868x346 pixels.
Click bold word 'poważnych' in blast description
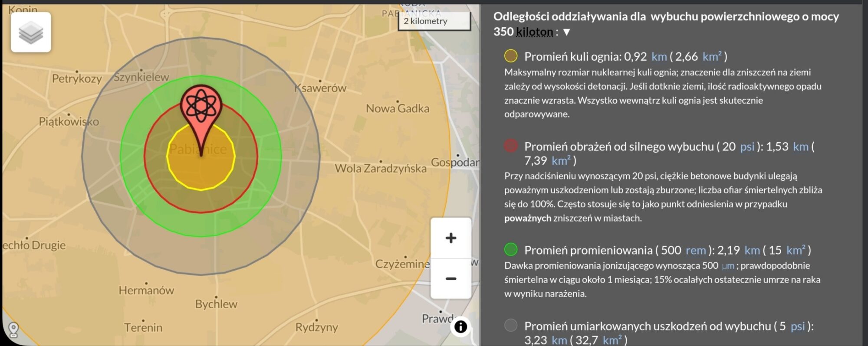pos(527,218)
